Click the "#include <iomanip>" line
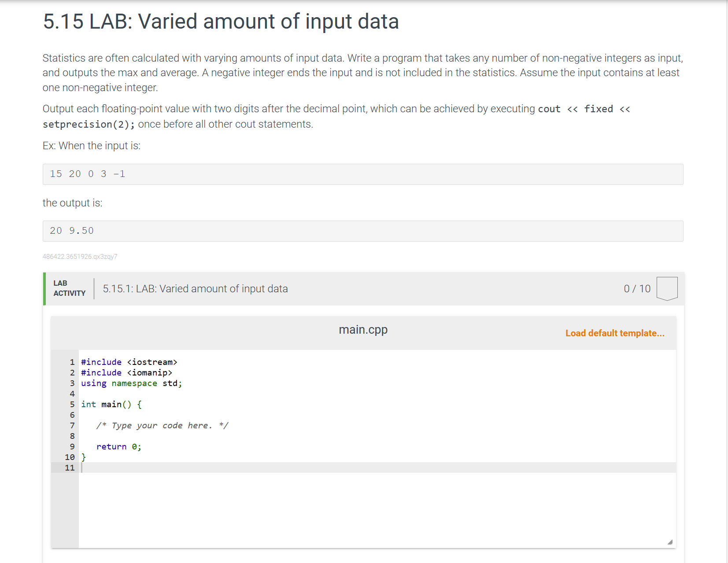Image resolution: width=728 pixels, height=563 pixels. 127,372
